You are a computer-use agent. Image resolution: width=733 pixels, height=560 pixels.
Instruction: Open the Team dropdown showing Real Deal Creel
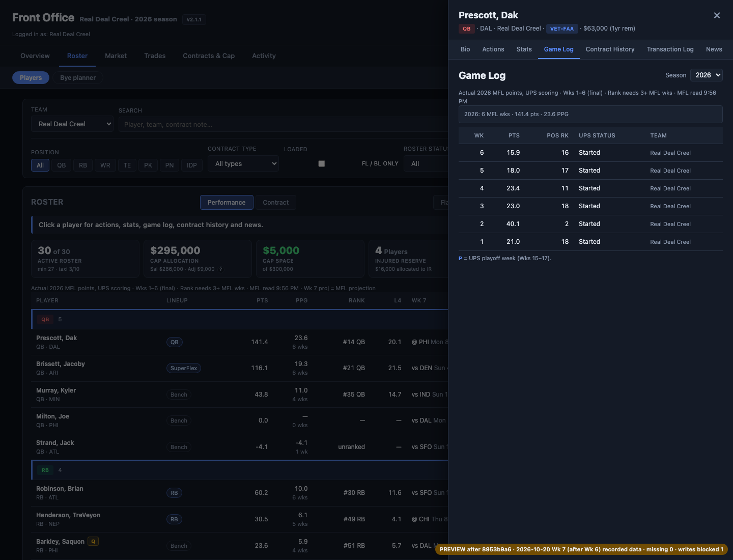click(x=72, y=124)
